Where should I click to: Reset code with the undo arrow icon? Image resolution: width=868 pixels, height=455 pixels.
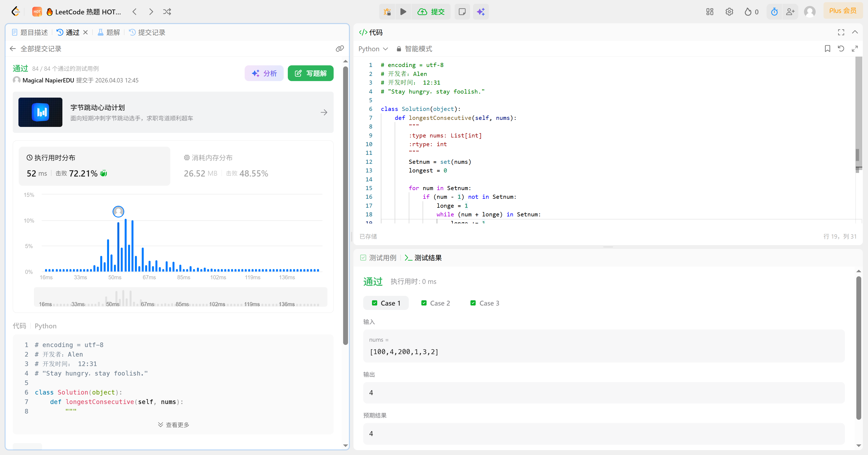(x=841, y=49)
